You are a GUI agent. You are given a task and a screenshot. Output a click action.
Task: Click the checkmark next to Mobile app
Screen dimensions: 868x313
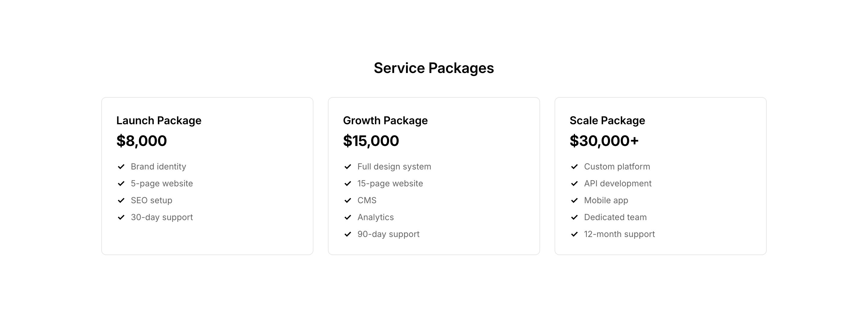click(574, 200)
